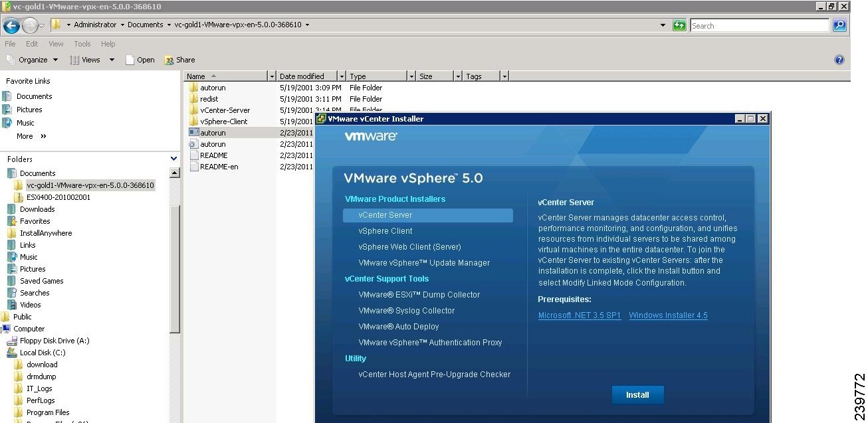Click Documents in Favorite Links

tap(34, 96)
